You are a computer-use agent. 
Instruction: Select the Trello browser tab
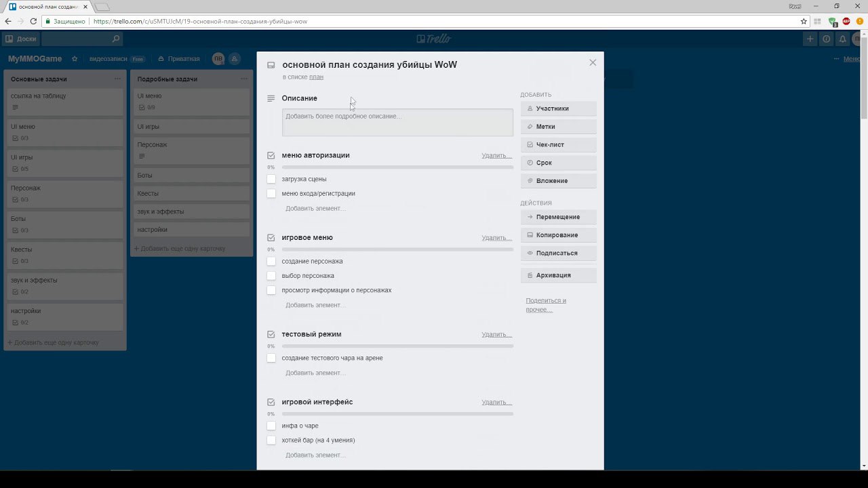coord(47,6)
